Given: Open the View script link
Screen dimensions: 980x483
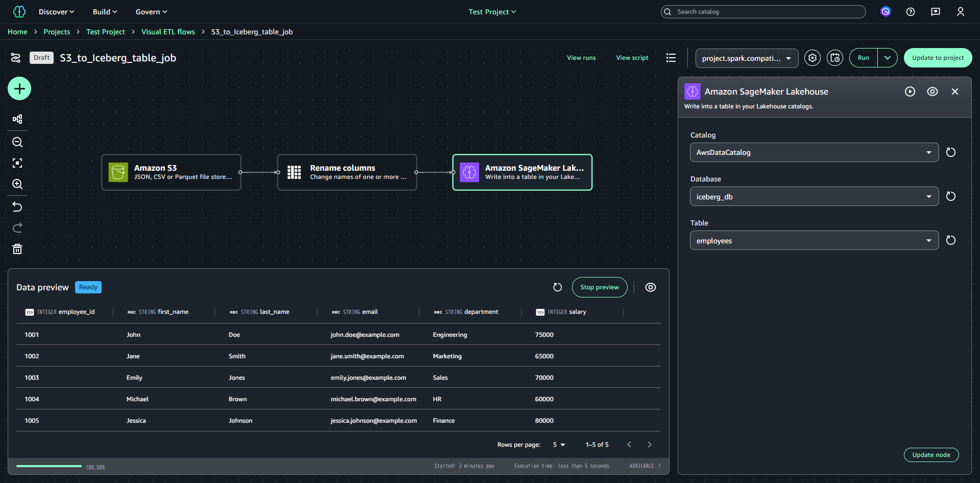Looking at the screenshot, I should pyautogui.click(x=632, y=58).
